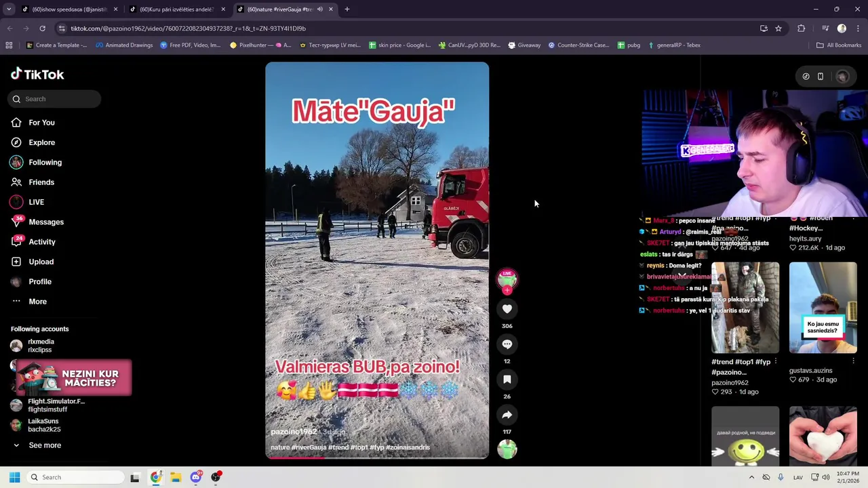Image resolution: width=868 pixels, height=488 pixels.
Task: Open the Following feed
Action: point(45,163)
